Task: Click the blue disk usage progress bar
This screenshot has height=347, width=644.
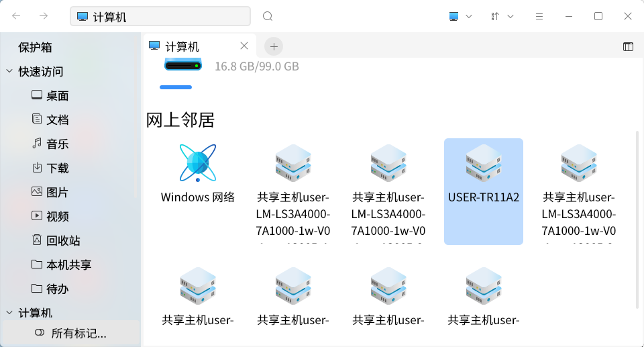Action: 176,87
